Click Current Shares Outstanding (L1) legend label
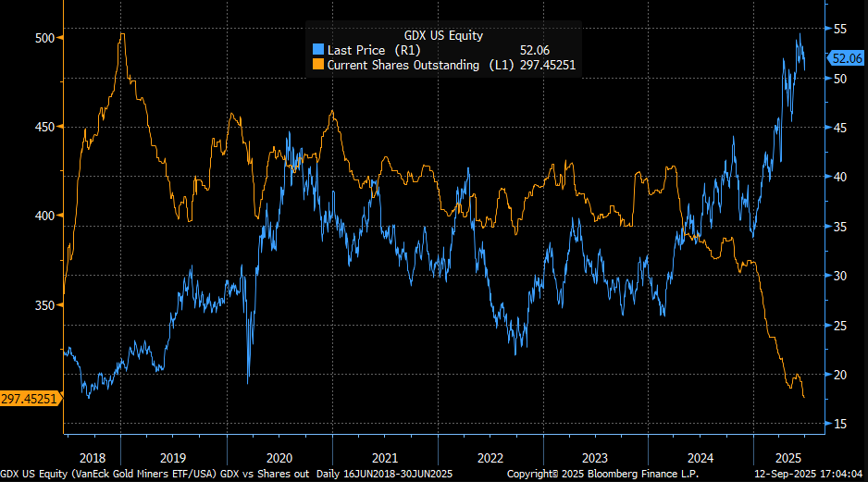The width and height of the screenshot is (868, 482). coord(415,65)
